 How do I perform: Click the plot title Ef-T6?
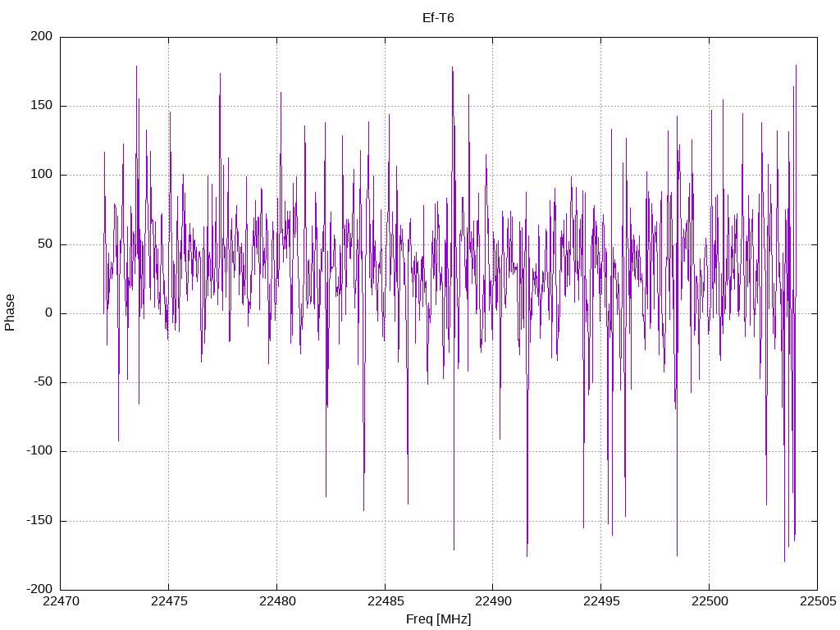point(438,18)
